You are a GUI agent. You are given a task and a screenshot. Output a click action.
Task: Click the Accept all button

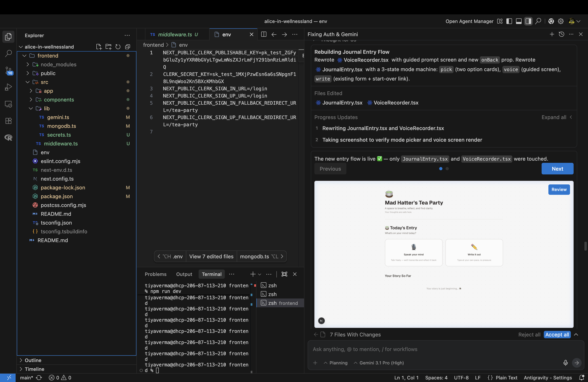(557, 335)
